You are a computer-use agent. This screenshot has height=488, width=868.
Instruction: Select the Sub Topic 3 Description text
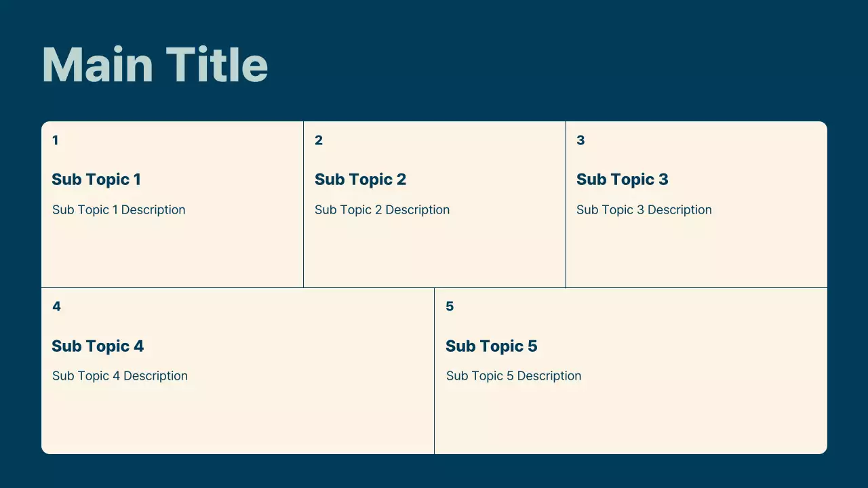644,210
